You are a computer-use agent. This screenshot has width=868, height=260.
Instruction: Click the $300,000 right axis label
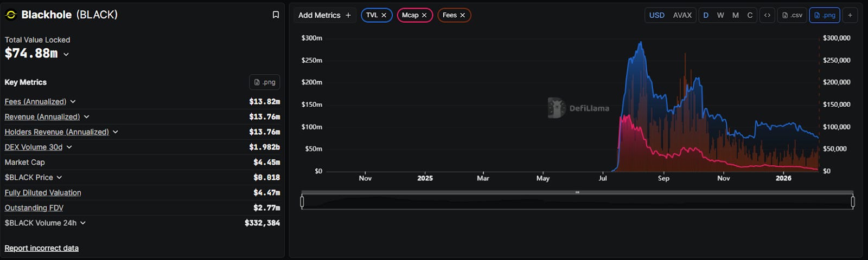(x=837, y=38)
